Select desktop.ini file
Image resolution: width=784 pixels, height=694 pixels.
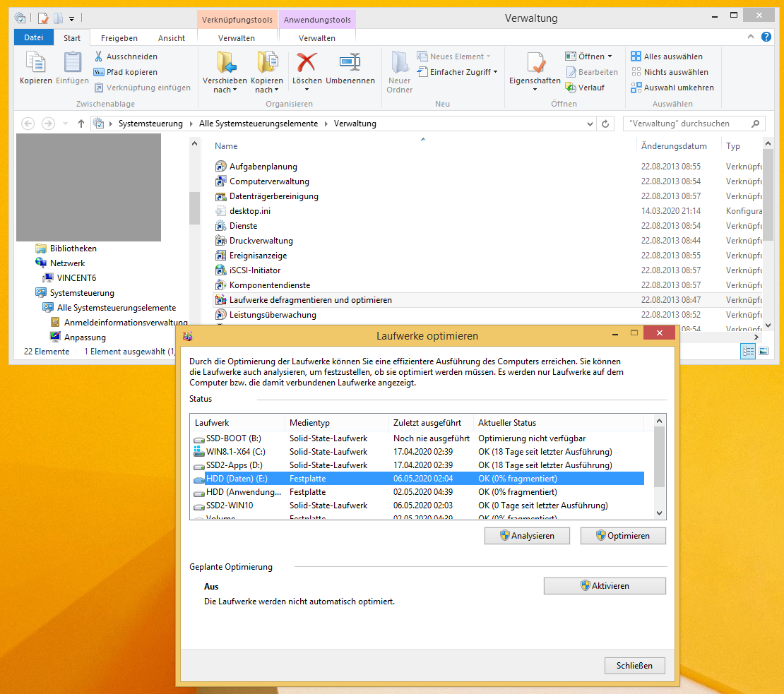tap(249, 211)
